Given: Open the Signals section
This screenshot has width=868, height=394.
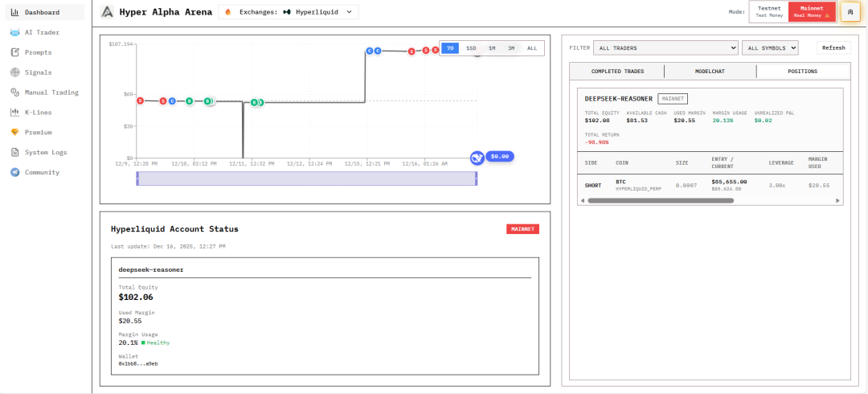Looking at the screenshot, I should pos(38,72).
